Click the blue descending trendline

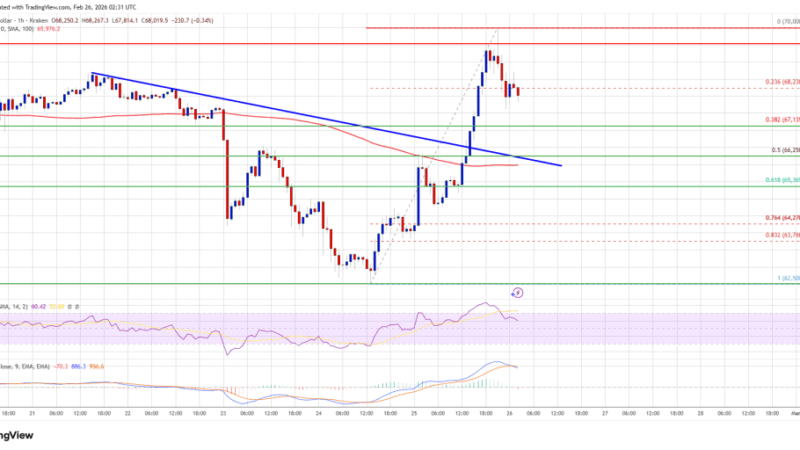click(327, 119)
